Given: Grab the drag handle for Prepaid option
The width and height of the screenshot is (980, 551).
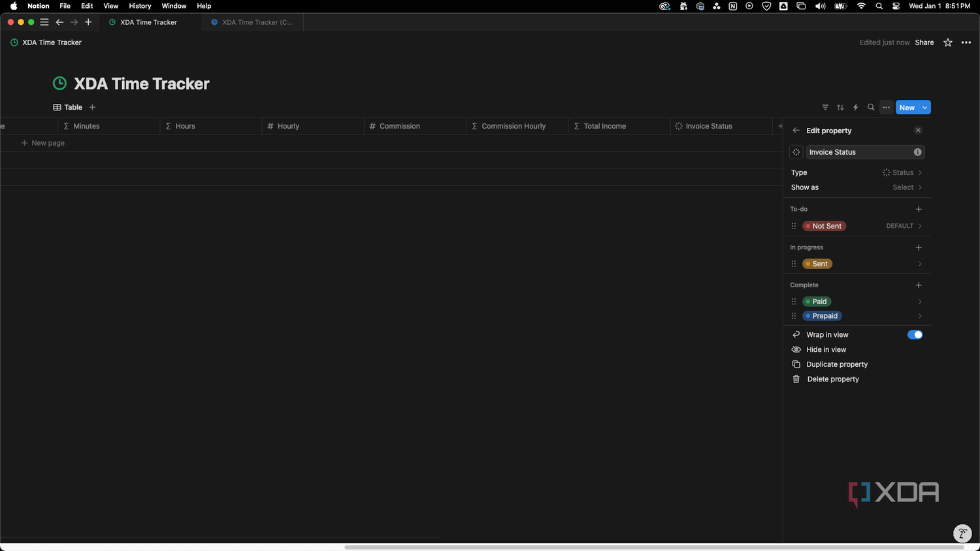Looking at the screenshot, I should point(794,316).
